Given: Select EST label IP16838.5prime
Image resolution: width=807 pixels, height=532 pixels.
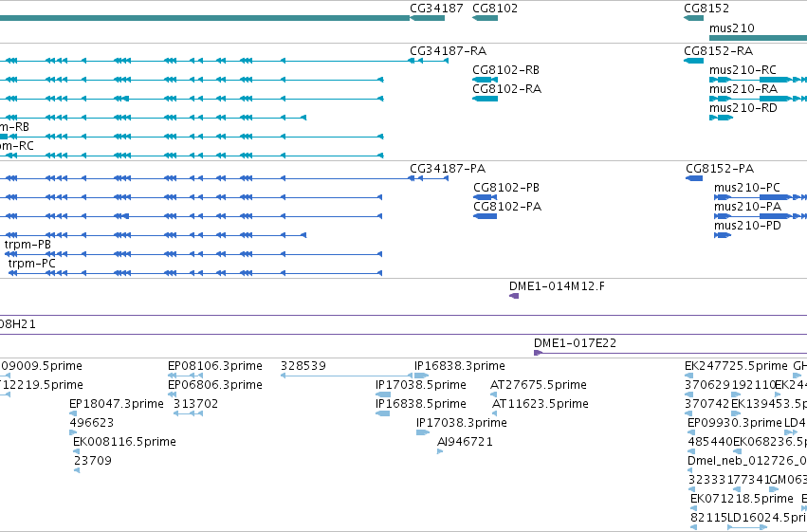Looking at the screenshot, I should point(420,404).
